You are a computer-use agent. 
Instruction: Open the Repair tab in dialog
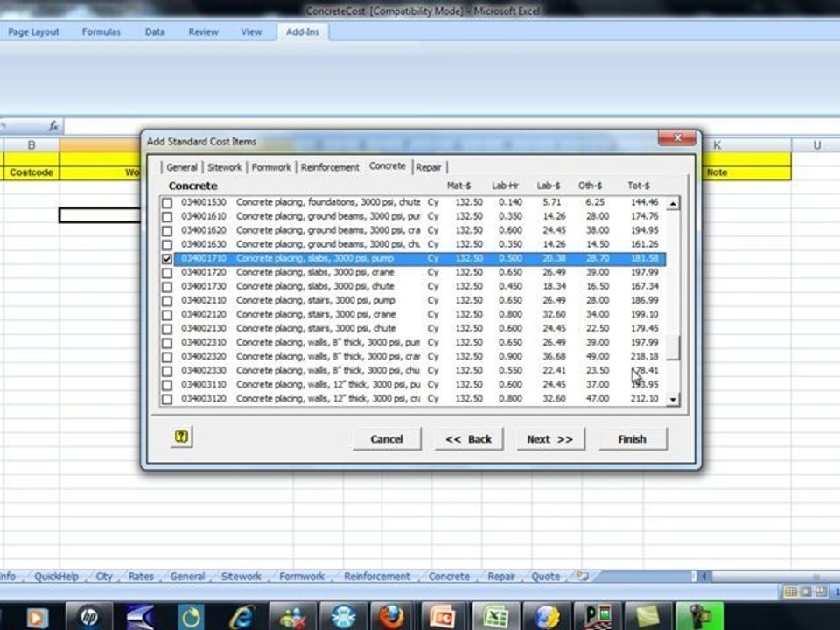tap(429, 167)
